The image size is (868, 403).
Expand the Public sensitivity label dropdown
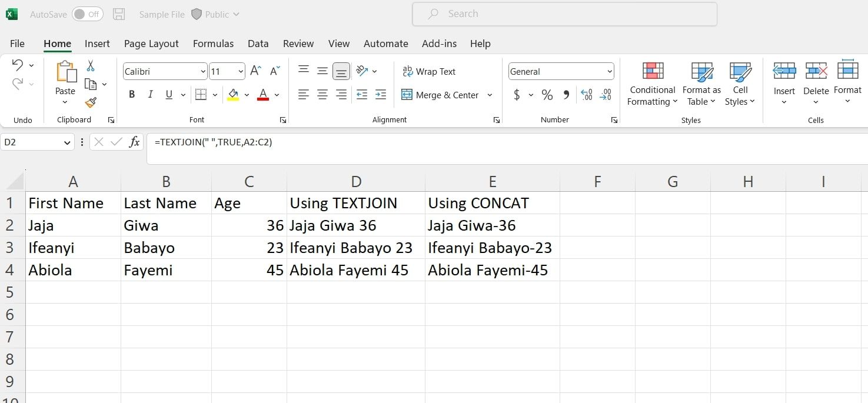point(236,14)
